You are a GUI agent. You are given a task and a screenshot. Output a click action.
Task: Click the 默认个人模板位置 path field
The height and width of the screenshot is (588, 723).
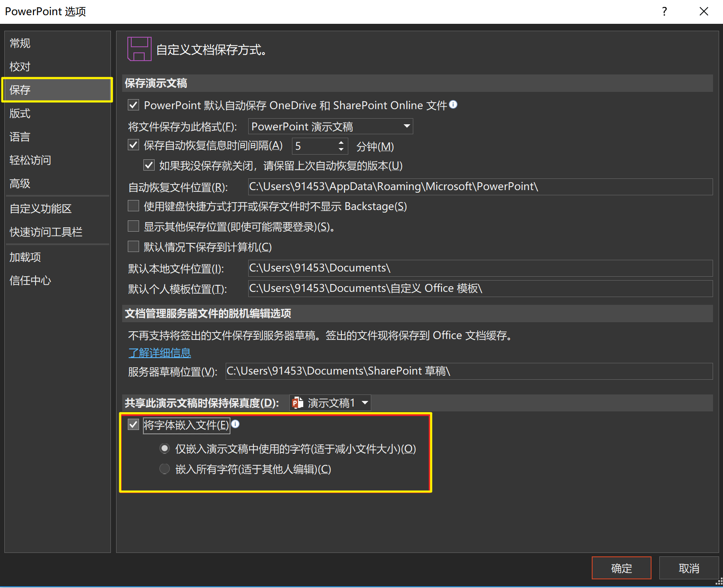[x=480, y=288]
